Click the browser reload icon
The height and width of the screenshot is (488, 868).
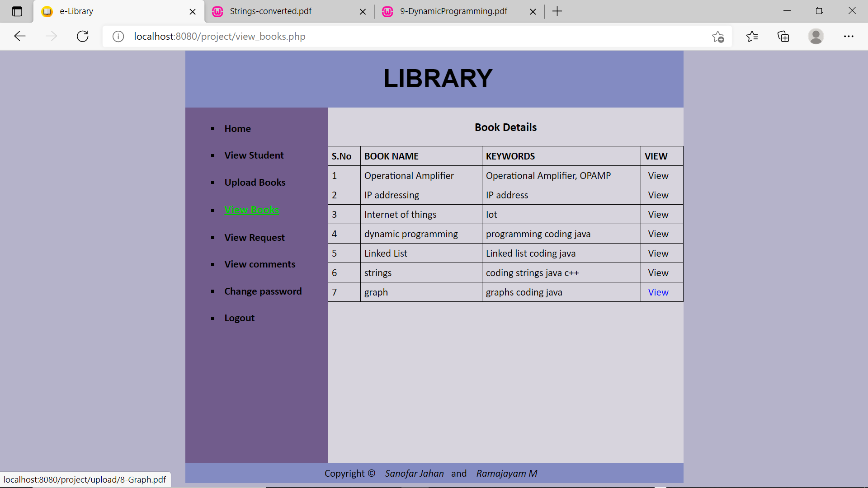coord(82,36)
